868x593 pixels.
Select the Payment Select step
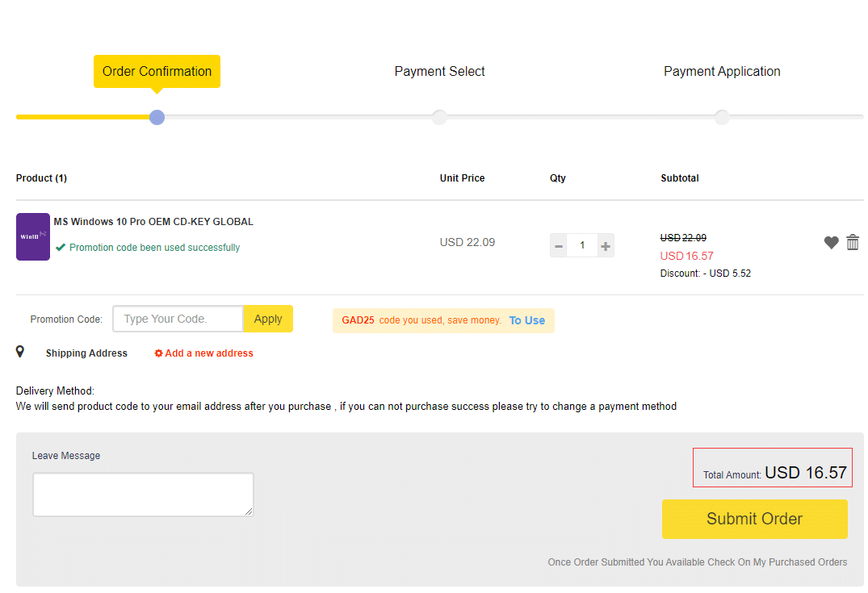[x=439, y=71]
